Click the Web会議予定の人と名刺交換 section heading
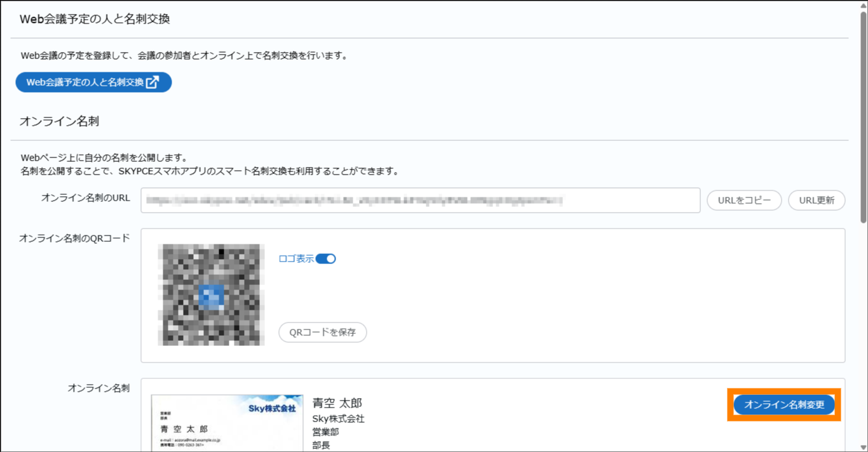This screenshot has height=452, width=868. click(x=95, y=19)
